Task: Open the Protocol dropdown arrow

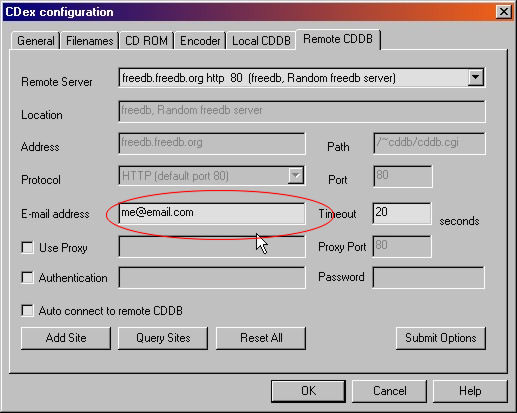Action: tap(296, 176)
